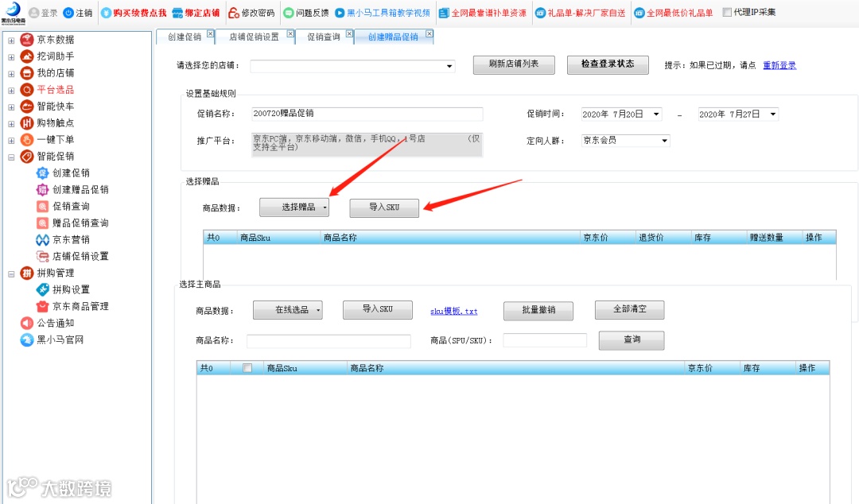
Task: Open 全网最靠谱补单资源 icon
Action: (444, 13)
